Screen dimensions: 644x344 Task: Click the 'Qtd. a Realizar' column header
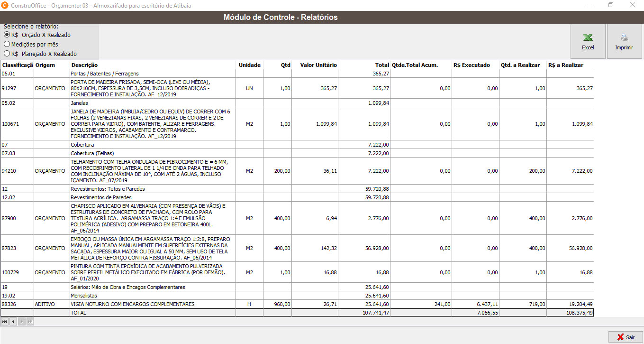(x=523, y=65)
